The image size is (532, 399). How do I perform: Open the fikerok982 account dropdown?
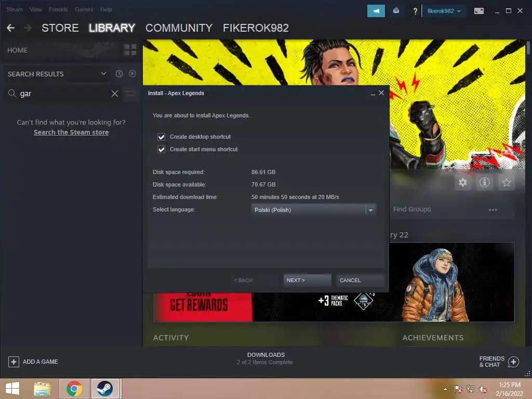[444, 11]
